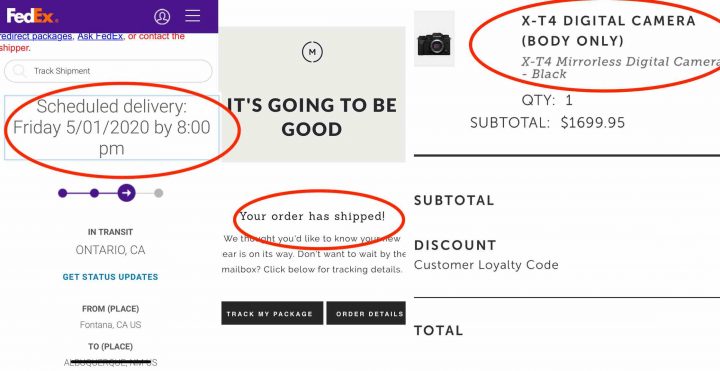Image resolution: width=720 pixels, height=371 pixels.
Task: Click the Customer Loyalty Code text
Action: [x=486, y=265]
